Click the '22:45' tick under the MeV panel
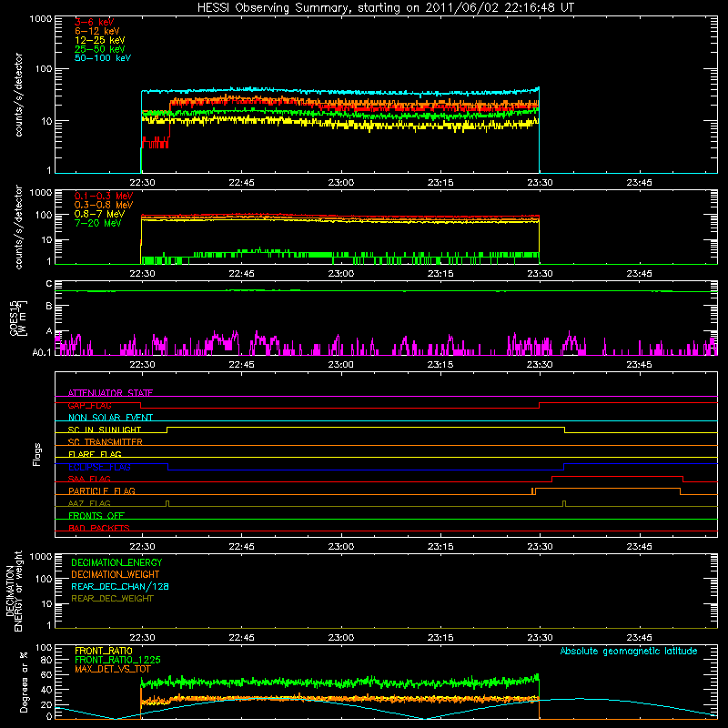 click(241, 274)
